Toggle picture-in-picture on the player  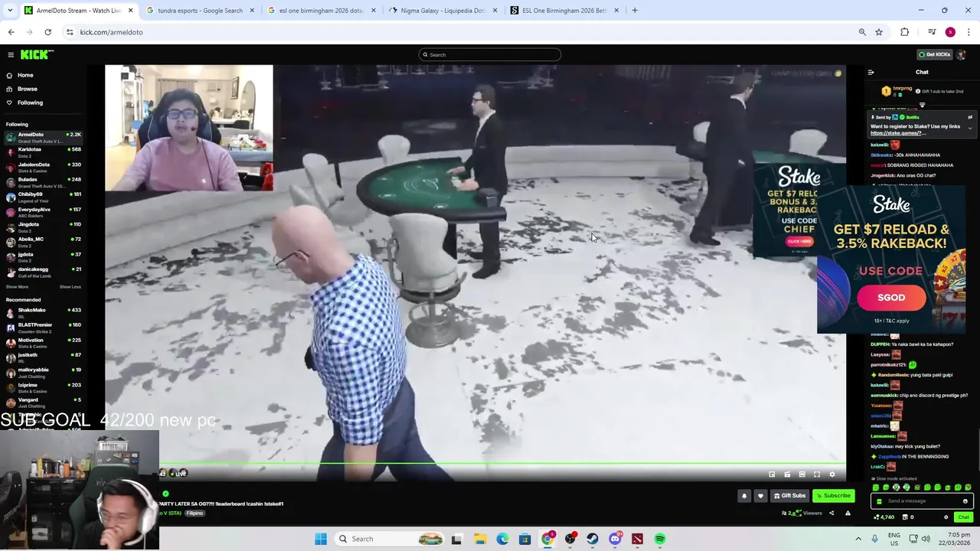point(772,474)
